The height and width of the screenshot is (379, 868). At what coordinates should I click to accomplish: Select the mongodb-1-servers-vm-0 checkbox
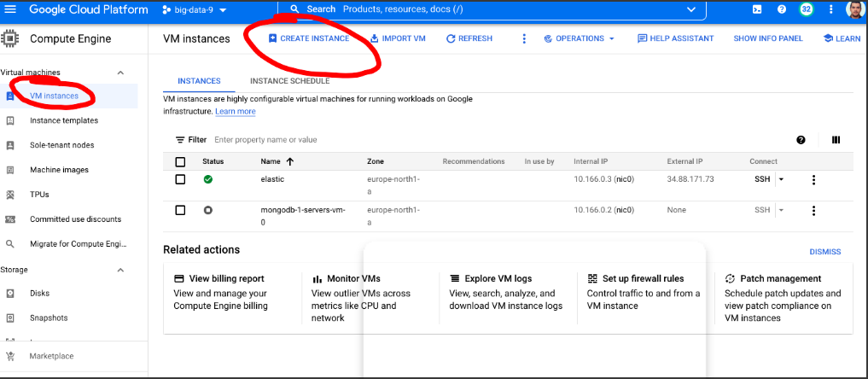(x=180, y=210)
